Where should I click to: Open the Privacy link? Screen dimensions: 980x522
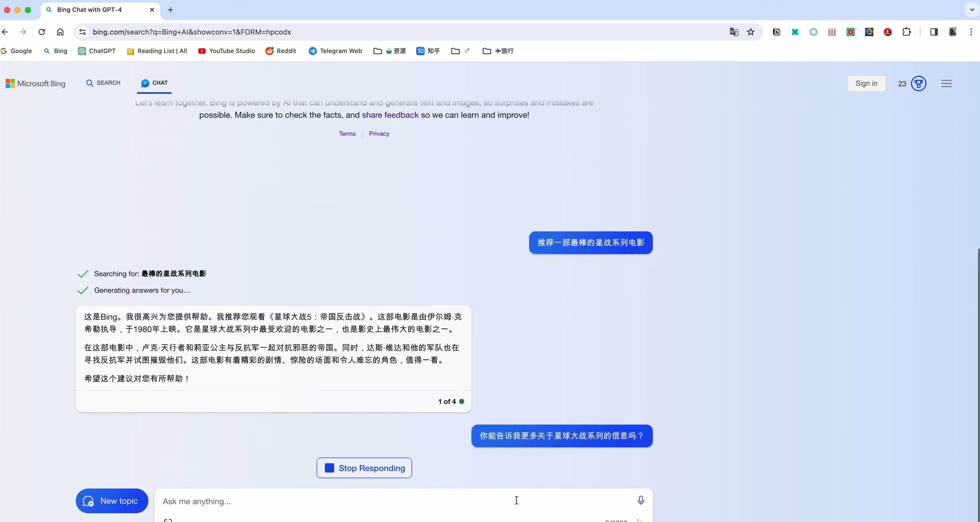tap(379, 133)
